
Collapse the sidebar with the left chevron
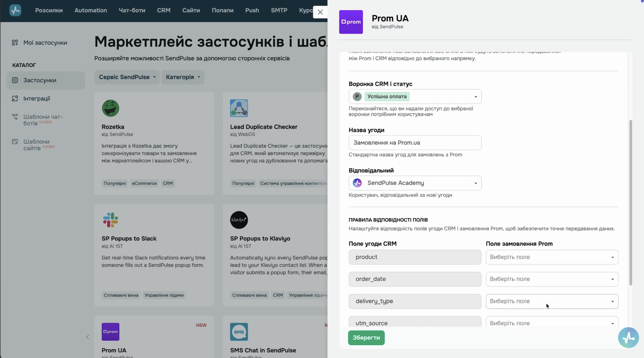tap(88, 337)
